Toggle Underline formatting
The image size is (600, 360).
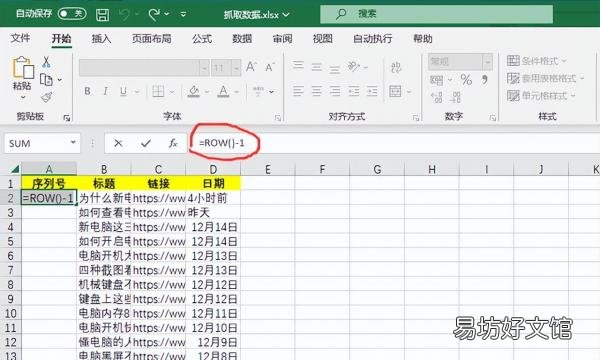[123, 91]
